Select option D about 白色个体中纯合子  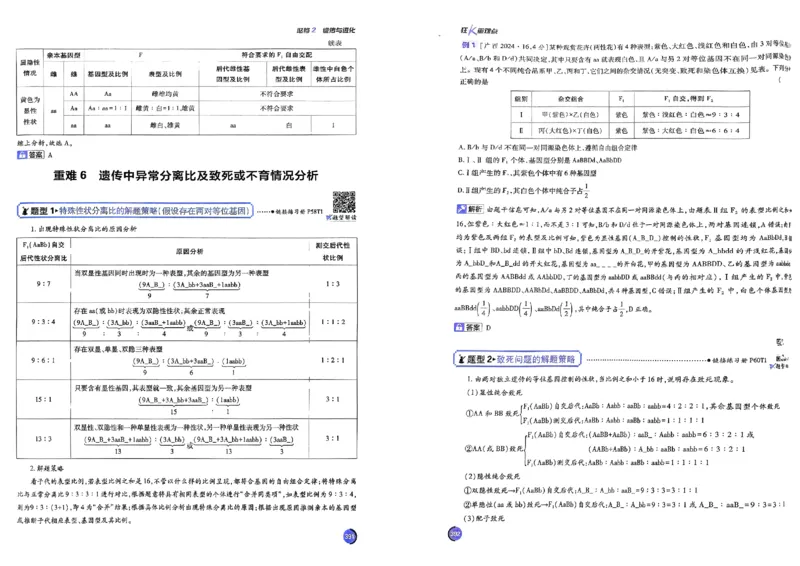pyautogui.click(x=524, y=190)
